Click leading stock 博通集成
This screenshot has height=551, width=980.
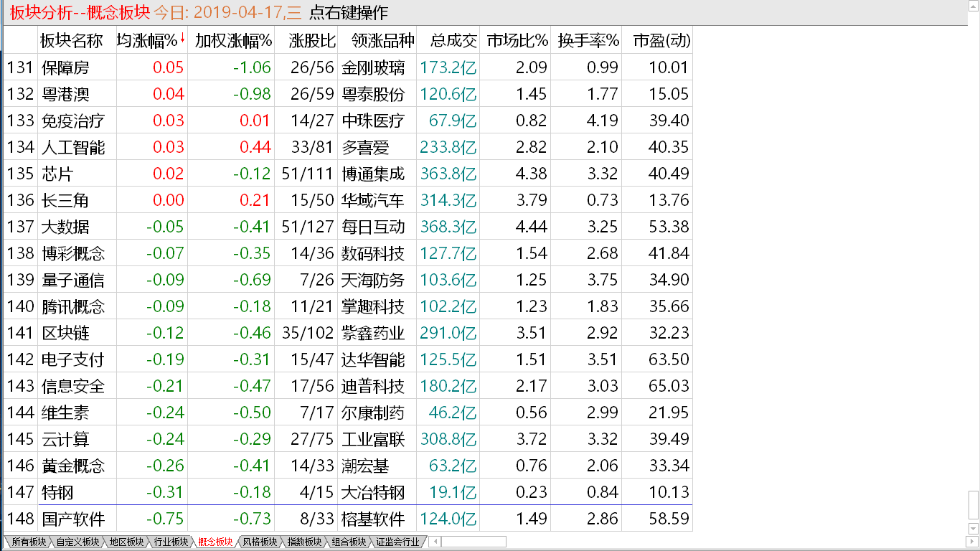tap(373, 174)
